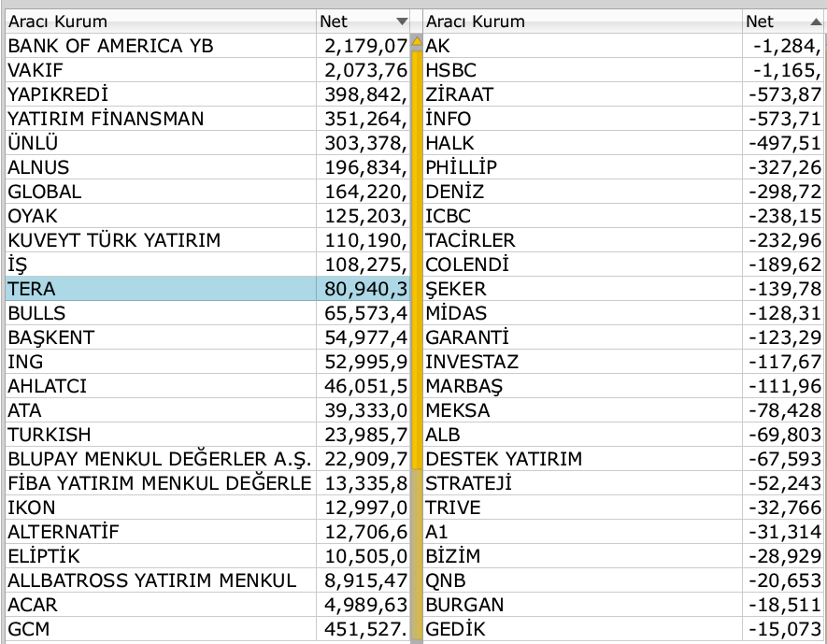Select the GEDİK row
The width and height of the screenshot is (827, 644).
(x=624, y=629)
